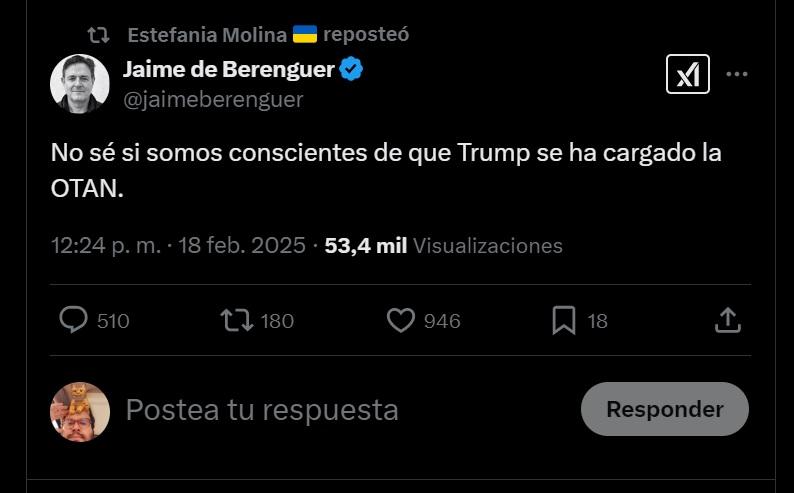
Task: Click the small repost icon above the tweet
Action: point(98,35)
